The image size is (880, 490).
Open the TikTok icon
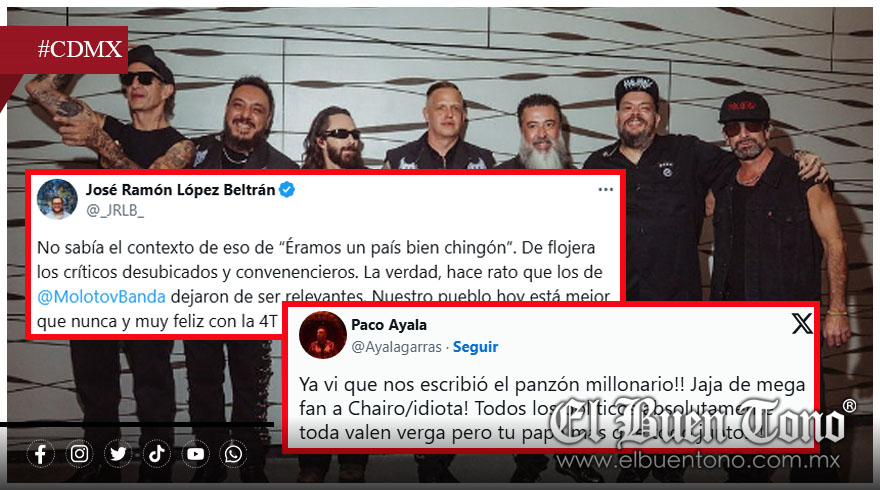157,454
